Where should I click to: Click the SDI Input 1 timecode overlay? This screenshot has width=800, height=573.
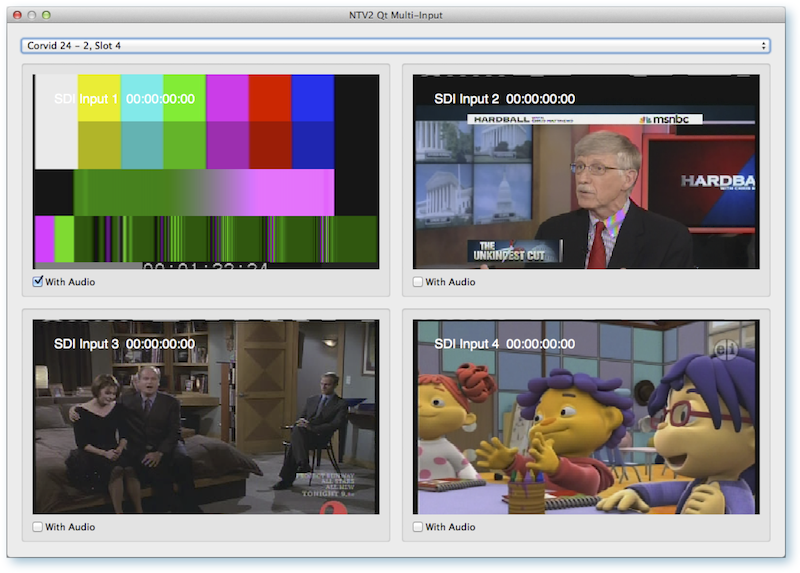click(x=160, y=99)
